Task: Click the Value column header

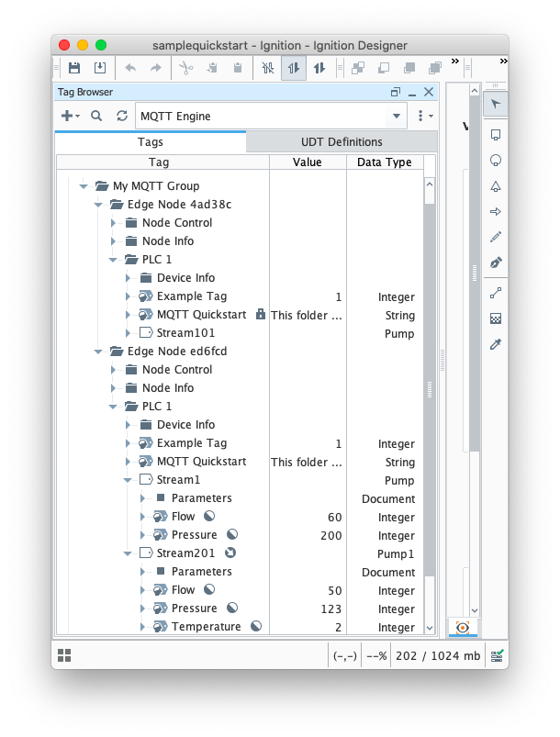Action: [308, 162]
